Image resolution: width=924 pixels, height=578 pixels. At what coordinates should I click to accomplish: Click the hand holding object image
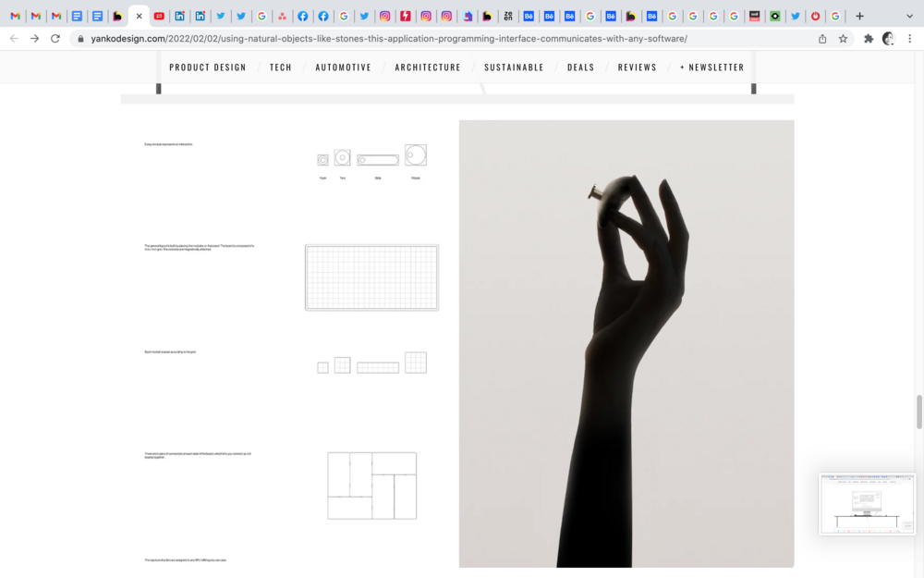[x=626, y=343]
